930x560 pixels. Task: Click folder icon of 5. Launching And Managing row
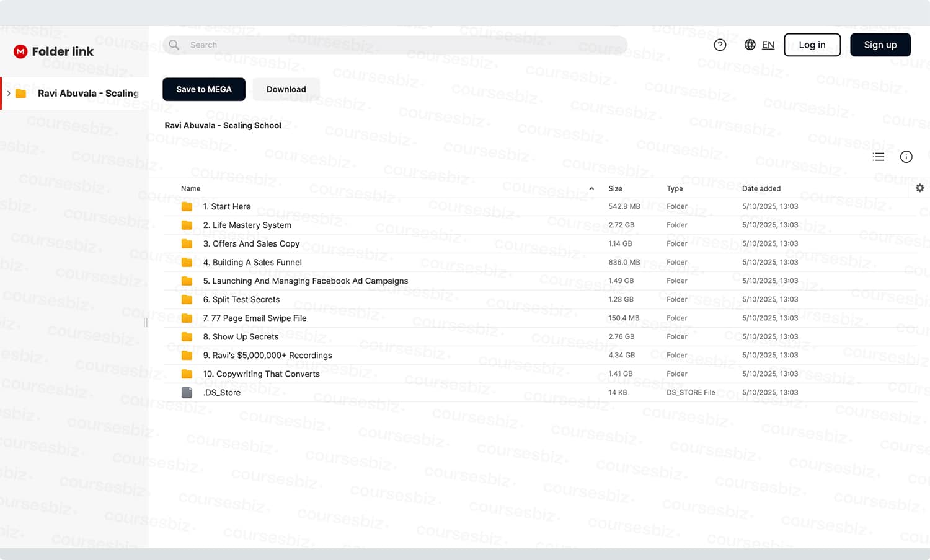pos(187,281)
